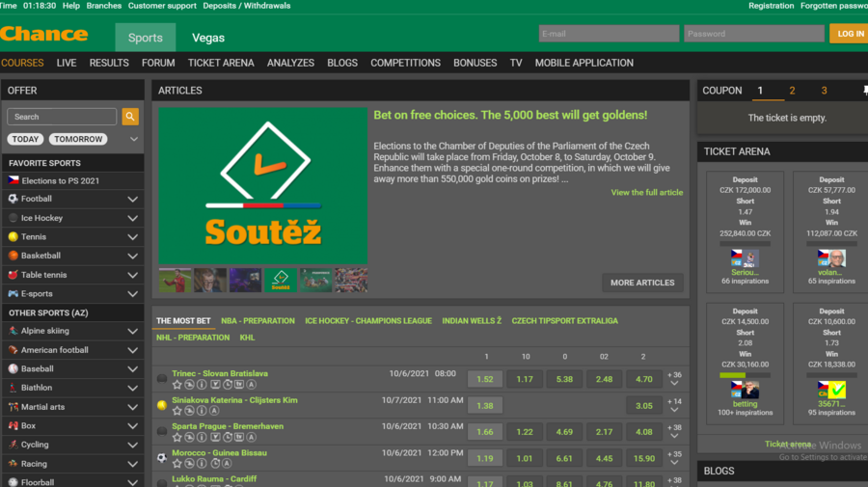Switch to the Vegas tab
This screenshot has height=487, width=868.
pyautogui.click(x=208, y=38)
